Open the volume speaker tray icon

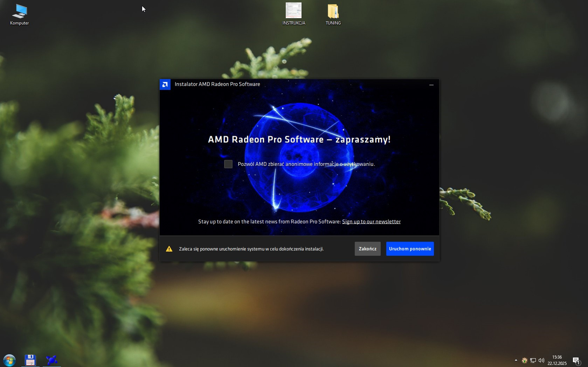pyautogui.click(x=541, y=360)
